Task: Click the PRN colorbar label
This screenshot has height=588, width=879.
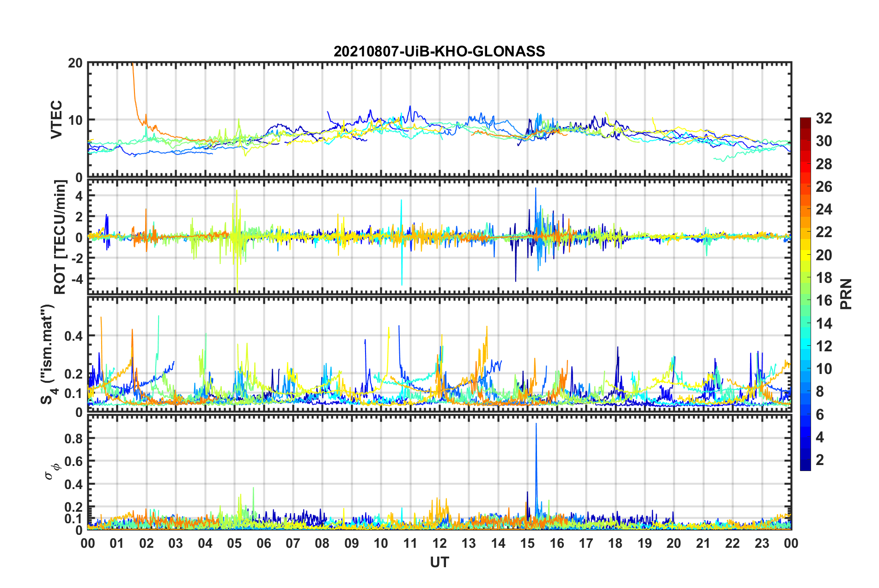Action: coord(846,294)
